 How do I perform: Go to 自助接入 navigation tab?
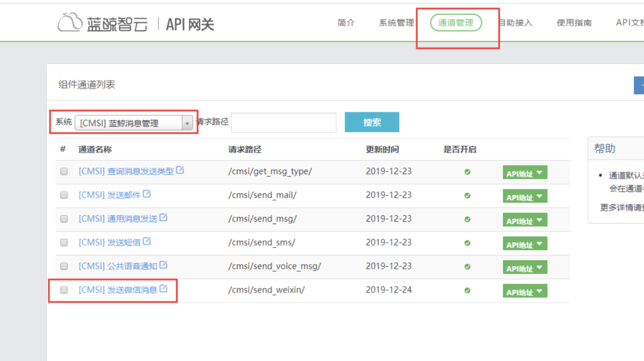(516, 23)
